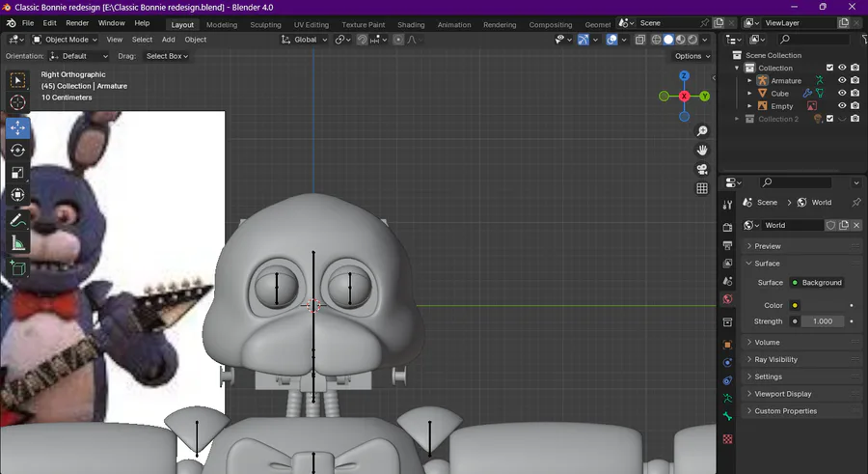Expand the Viewport Display panel
Viewport: 868px width, 474px height.
tap(802, 394)
